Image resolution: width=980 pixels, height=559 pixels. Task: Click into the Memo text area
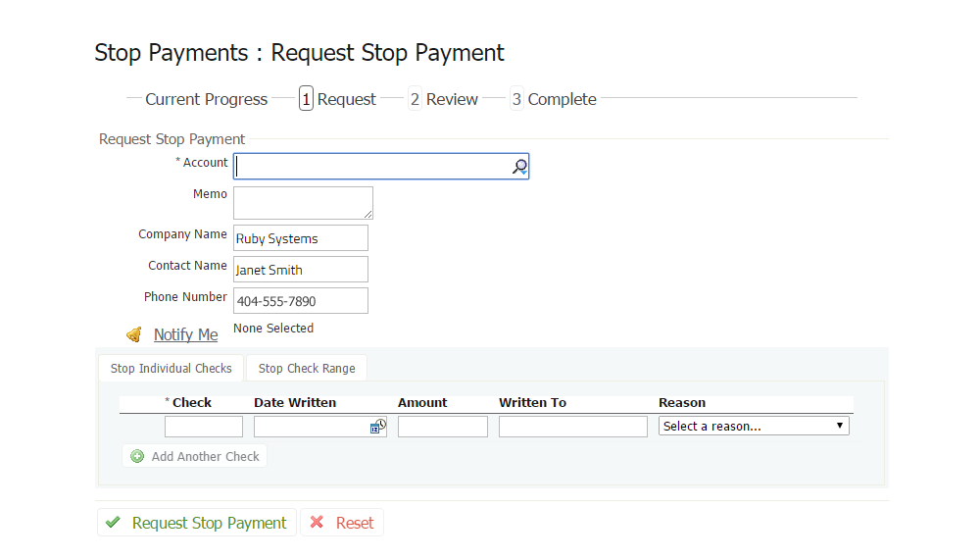pos(303,203)
